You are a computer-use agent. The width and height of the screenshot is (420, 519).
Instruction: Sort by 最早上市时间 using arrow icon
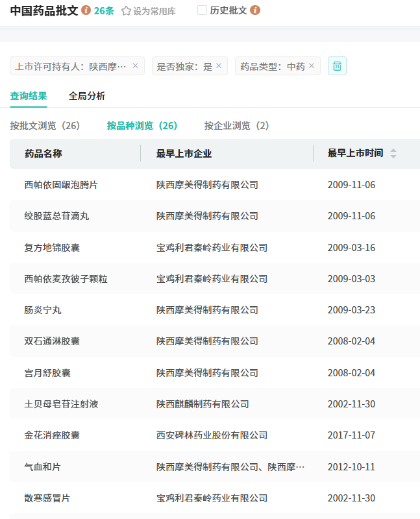click(393, 154)
